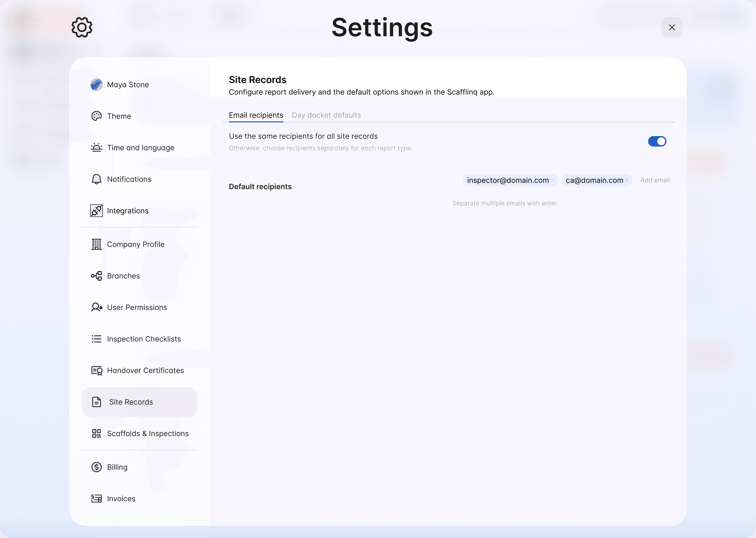The height and width of the screenshot is (538, 756).
Task: Switch to Day docket defaults tab
Action: pos(326,115)
